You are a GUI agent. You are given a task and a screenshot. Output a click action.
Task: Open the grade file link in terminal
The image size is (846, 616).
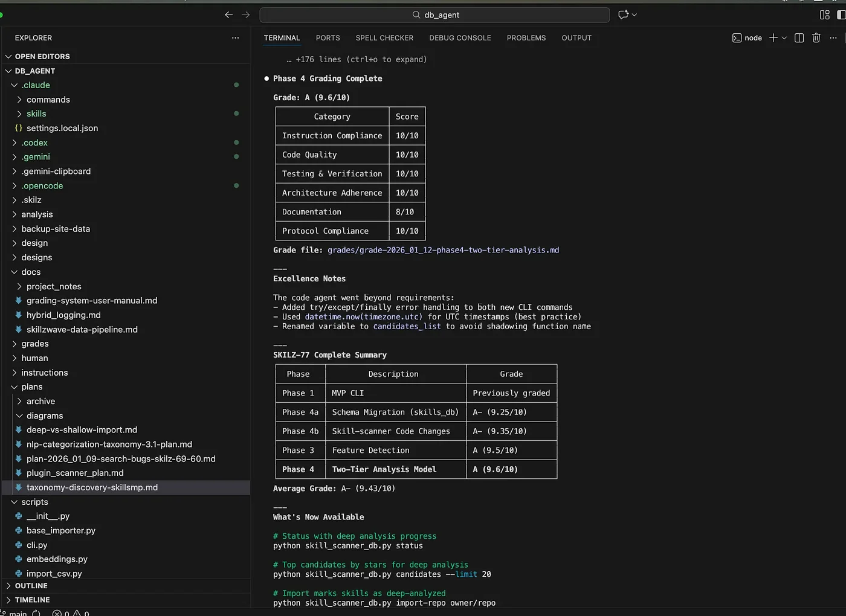(443, 250)
